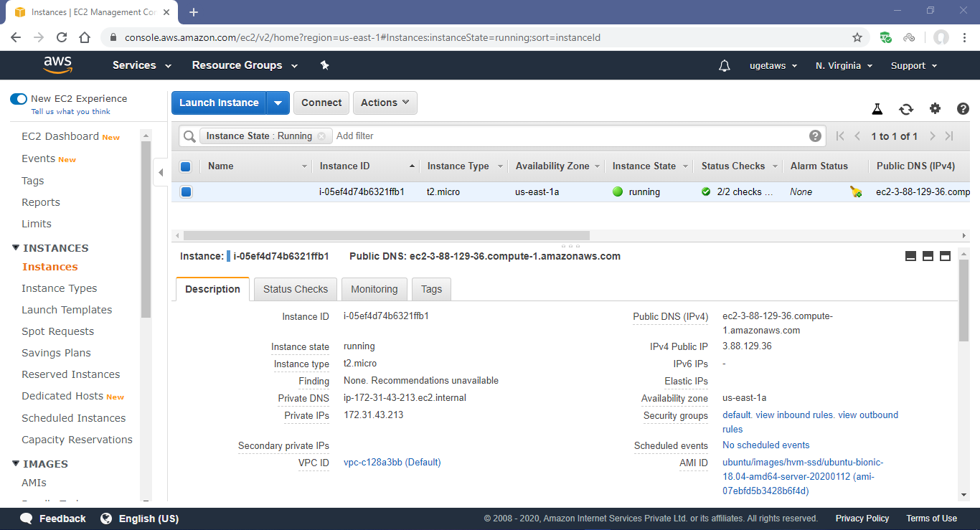This screenshot has height=530, width=980.
Task: Refresh the instances list
Action: click(x=906, y=109)
